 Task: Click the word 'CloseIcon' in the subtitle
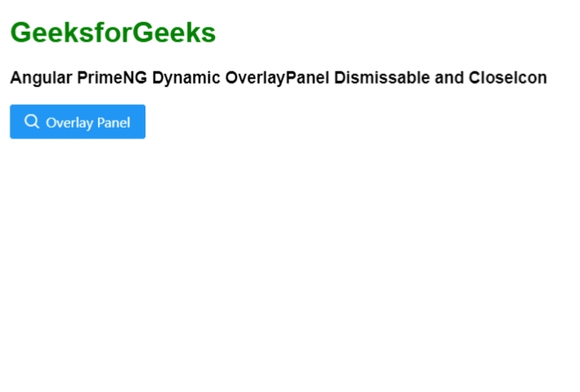click(x=508, y=78)
